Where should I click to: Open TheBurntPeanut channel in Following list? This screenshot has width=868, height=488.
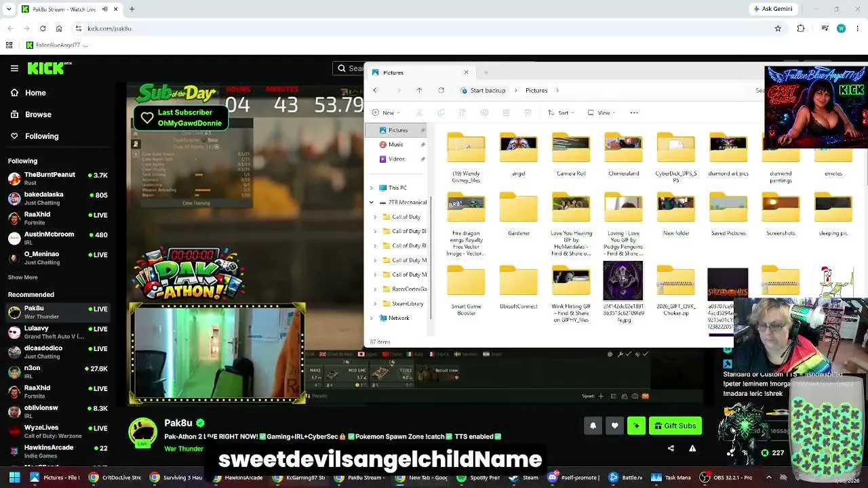point(59,178)
